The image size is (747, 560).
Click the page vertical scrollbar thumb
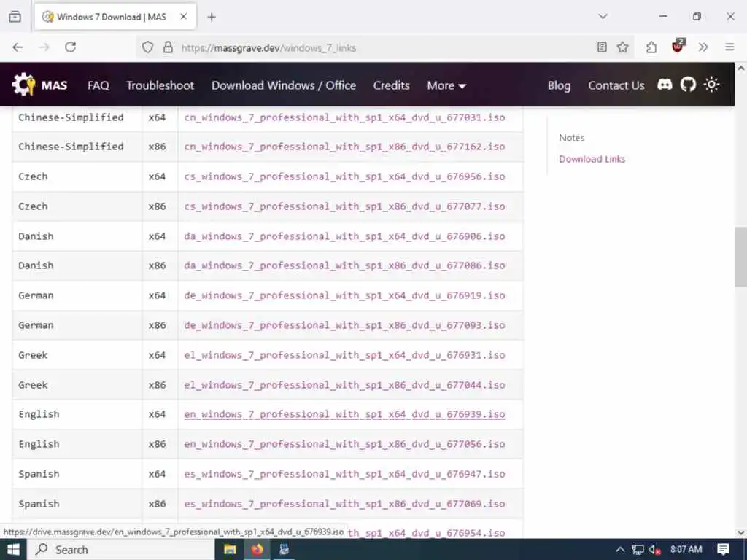pos(741,257)
